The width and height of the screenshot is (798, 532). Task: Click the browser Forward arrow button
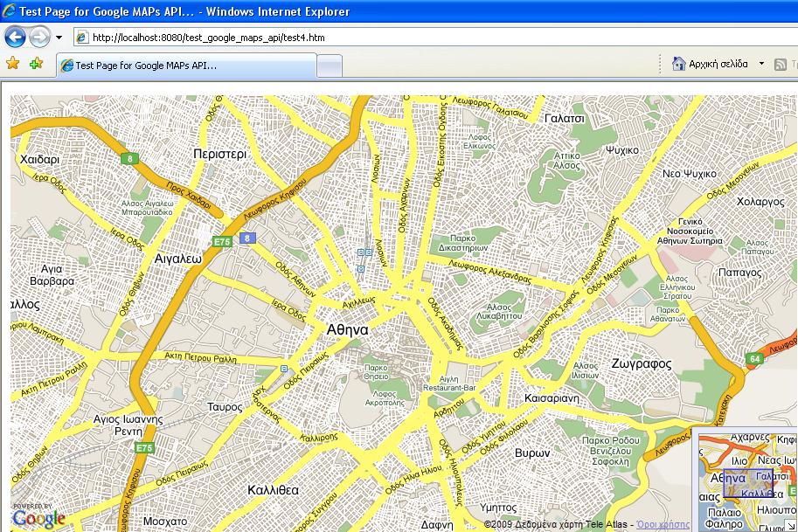coord(39,38)
